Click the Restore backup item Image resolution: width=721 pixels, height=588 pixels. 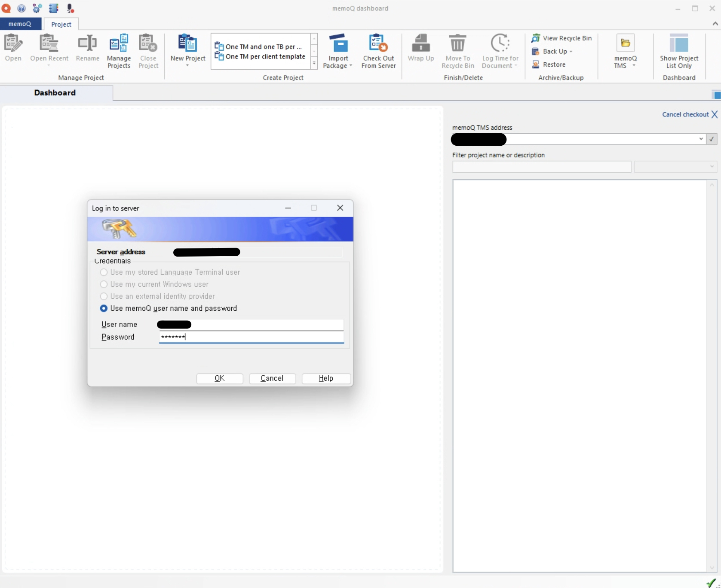(x=549, y=64)
